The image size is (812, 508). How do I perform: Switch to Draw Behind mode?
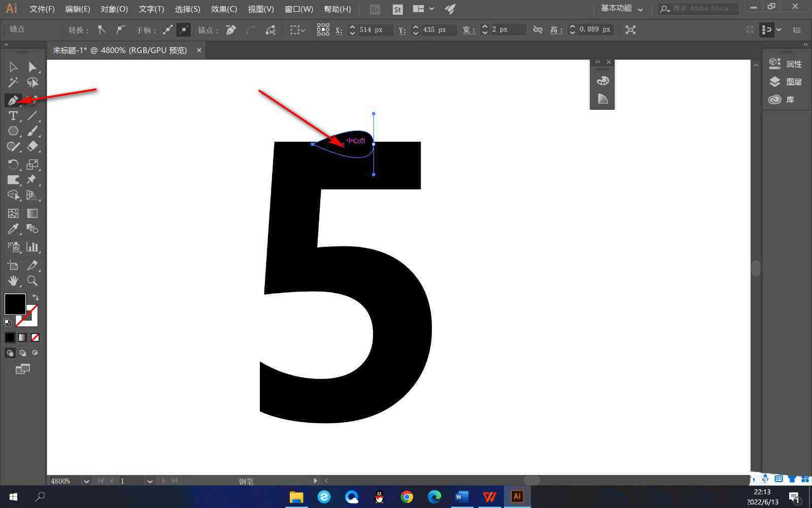(22, 353)
